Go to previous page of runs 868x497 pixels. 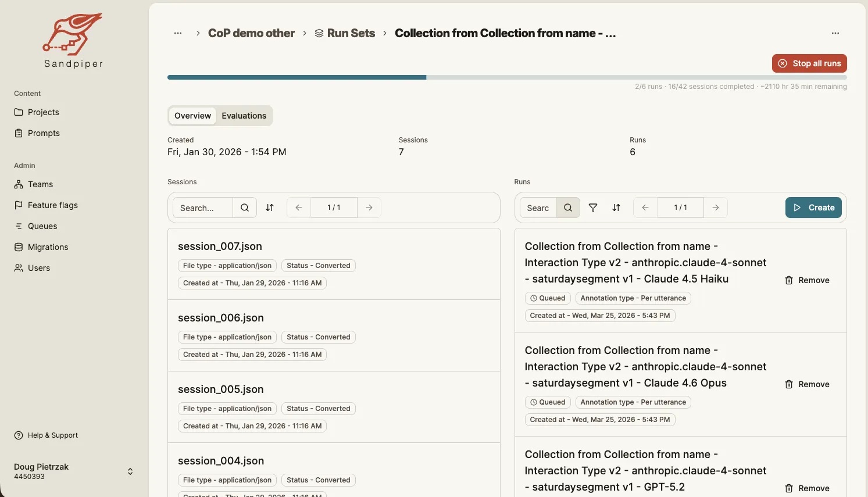645,208
